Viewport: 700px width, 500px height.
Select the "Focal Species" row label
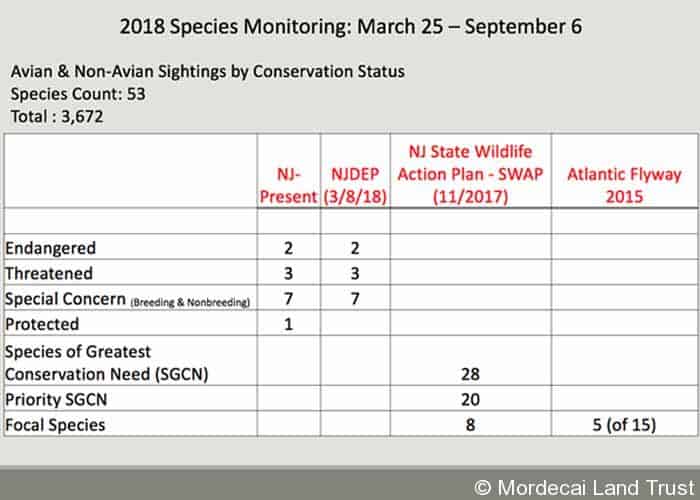[55, 424]
